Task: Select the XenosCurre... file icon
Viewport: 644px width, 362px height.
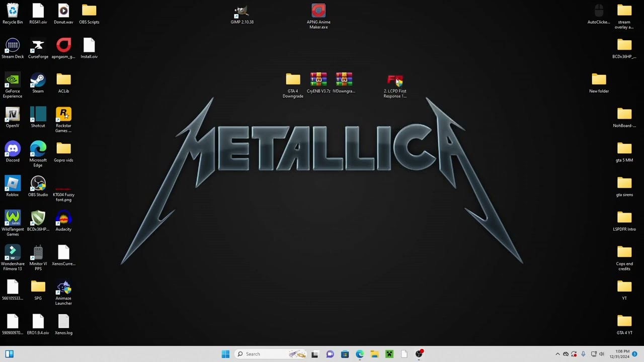Action: (x=63, y=256)
